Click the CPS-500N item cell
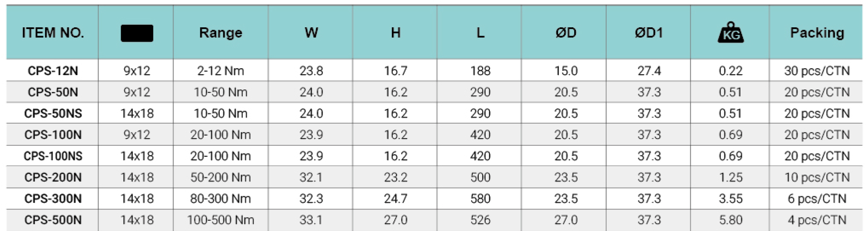 (x=53, y=220)
